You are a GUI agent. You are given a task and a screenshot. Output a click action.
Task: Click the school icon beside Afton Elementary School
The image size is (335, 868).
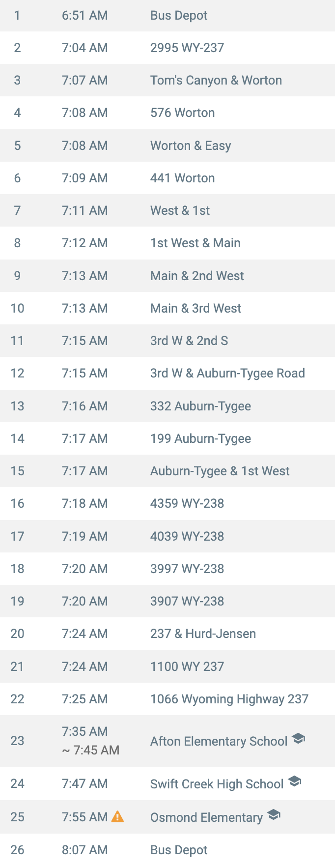(298, 738)
